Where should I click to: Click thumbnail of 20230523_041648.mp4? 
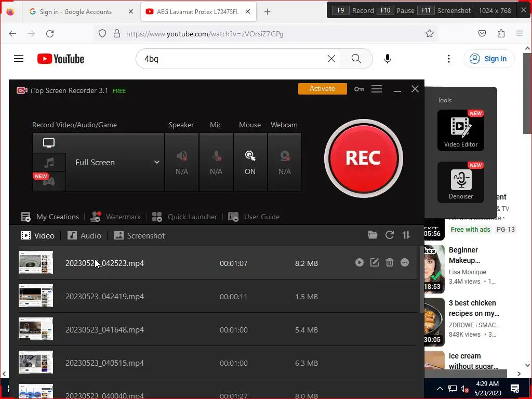36,329
